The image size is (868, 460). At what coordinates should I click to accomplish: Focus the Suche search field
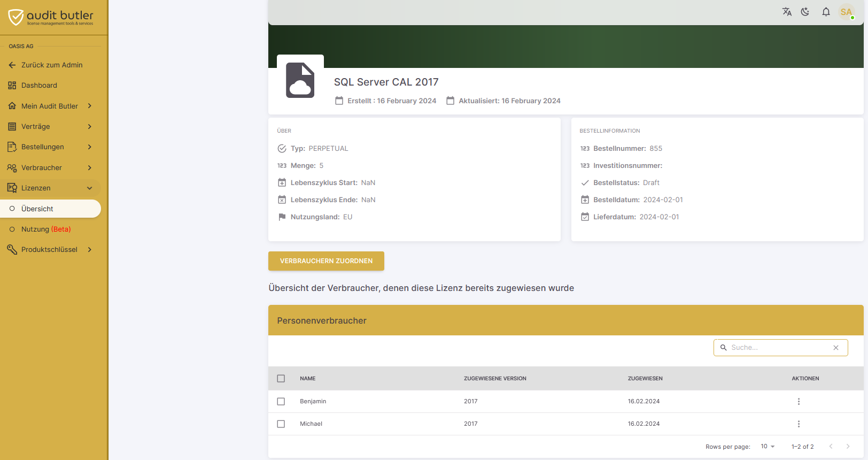(780, 348)
